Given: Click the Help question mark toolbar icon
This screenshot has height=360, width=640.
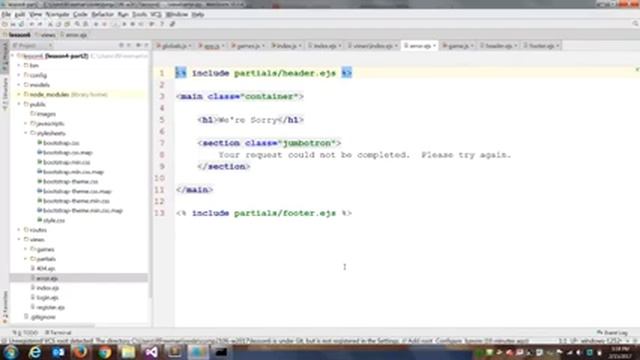Looking at the screenshot, I should (x=162, y=24).
